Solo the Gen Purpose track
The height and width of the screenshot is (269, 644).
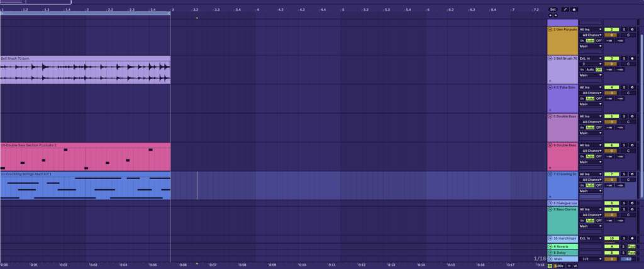624,30
